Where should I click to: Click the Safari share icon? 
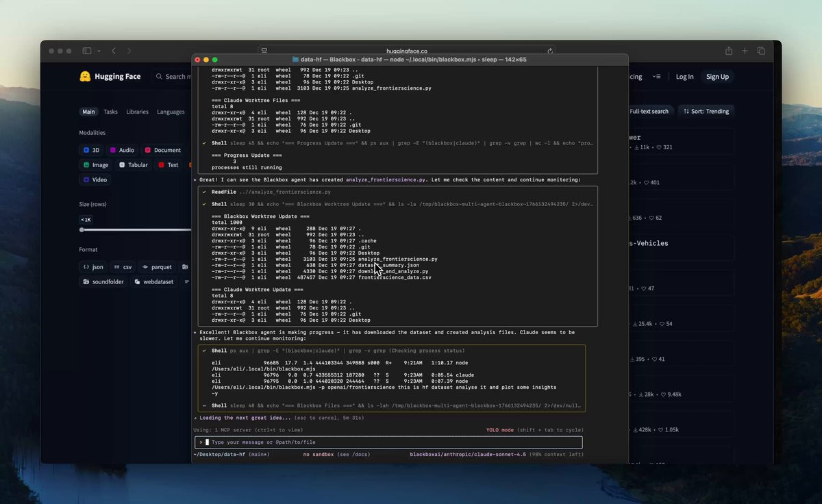[729, 51]
